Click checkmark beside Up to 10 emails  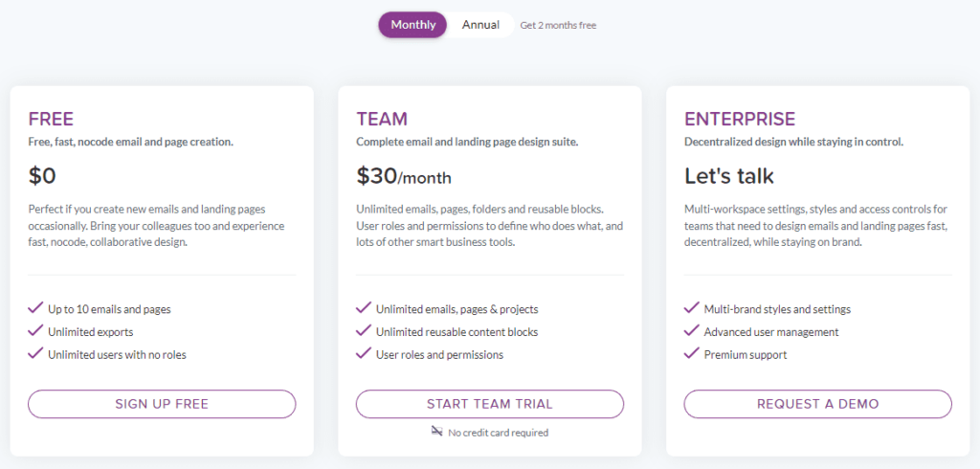(x=35, y=308)
